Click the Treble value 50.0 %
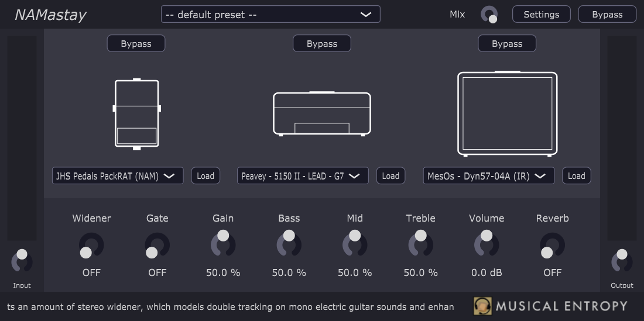This screenshot has width=644, height=321. [x=420, y=272]
